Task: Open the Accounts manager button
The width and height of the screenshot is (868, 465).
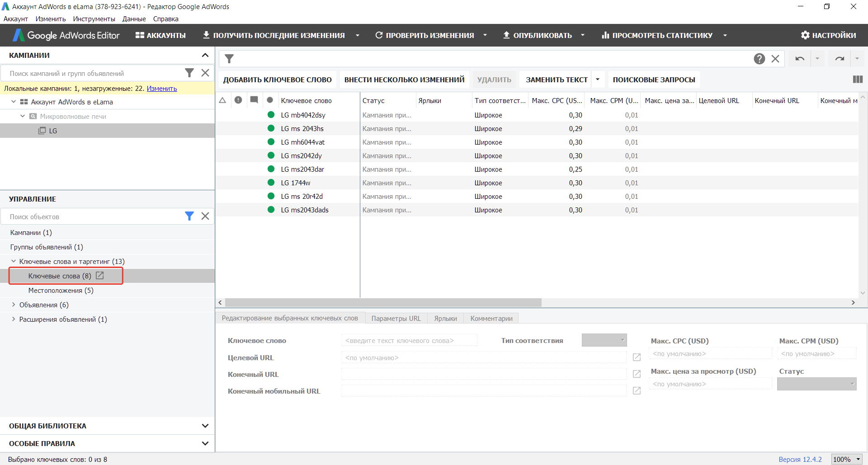Action: click(x=160, y=35)
